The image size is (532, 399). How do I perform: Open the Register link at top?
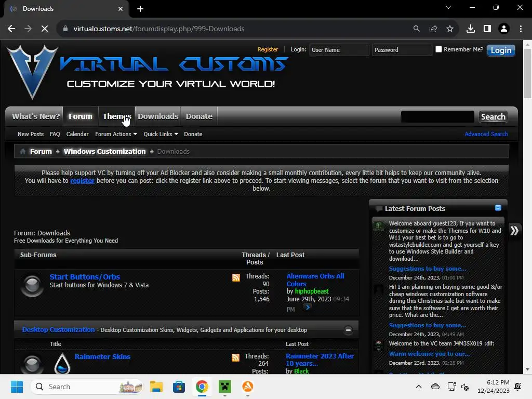(268, 49)
